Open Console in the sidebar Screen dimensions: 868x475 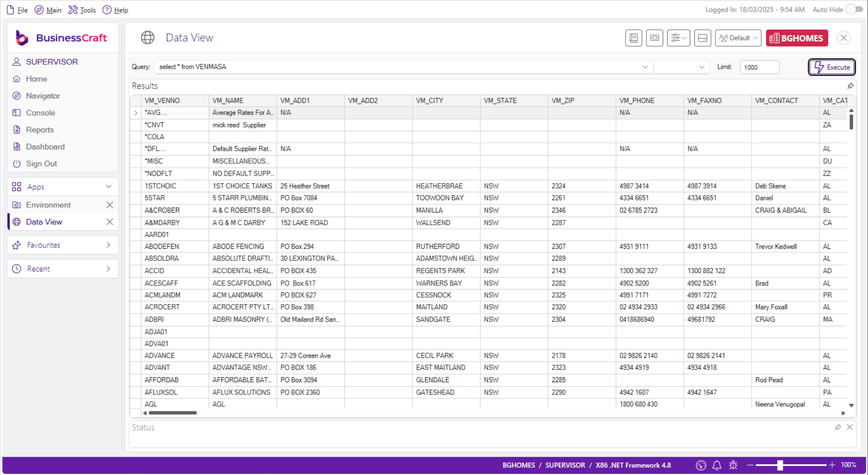40,113
